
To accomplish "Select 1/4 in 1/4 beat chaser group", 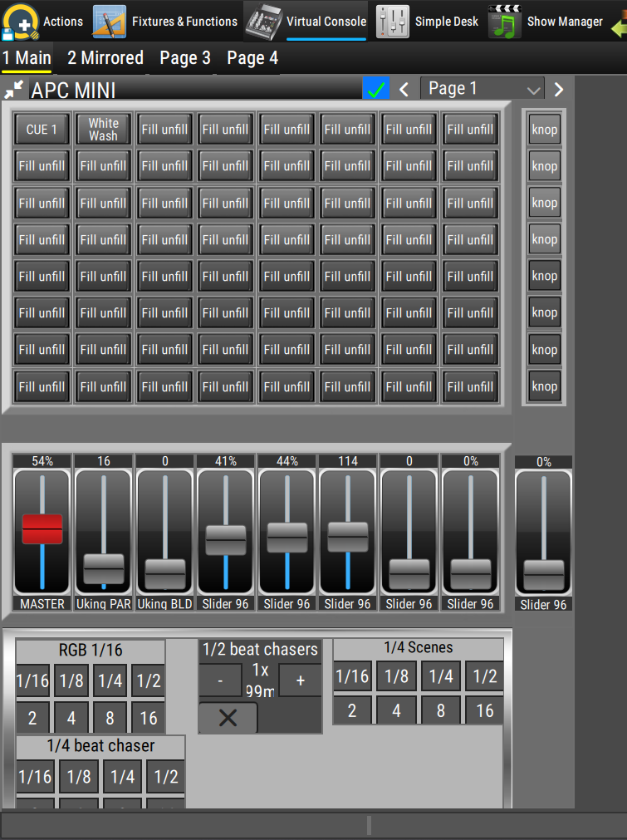I will click(123, 776).
